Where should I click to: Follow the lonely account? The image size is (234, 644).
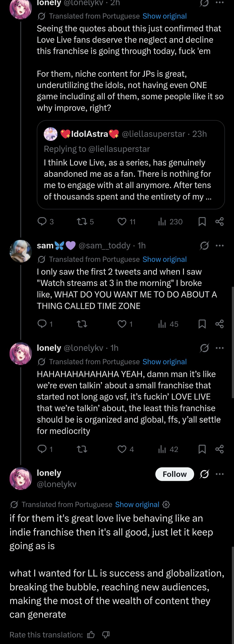point(175,474)
